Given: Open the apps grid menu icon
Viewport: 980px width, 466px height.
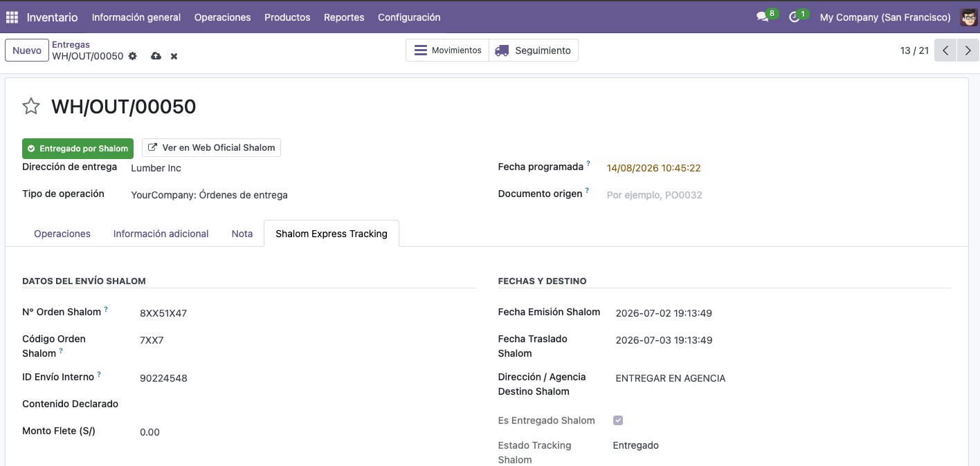Looking at the screenshot, I should click(12, 17).
